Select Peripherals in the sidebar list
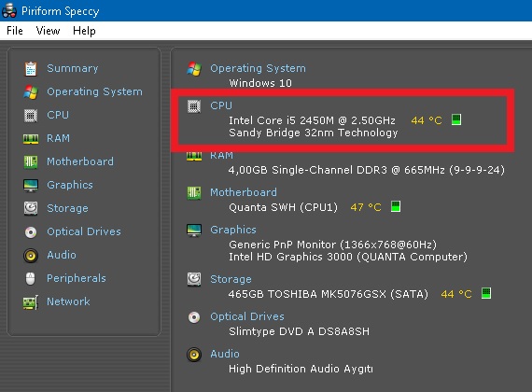Viewport: 532px width, 392px height. (77, 278)
